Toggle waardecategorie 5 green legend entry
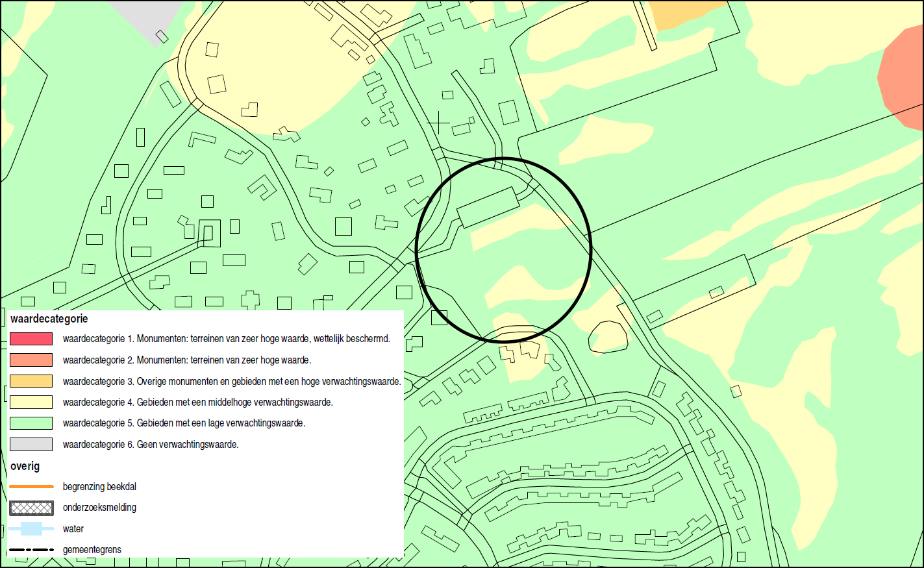The image size is (924, 568). [x=31, y=423]
